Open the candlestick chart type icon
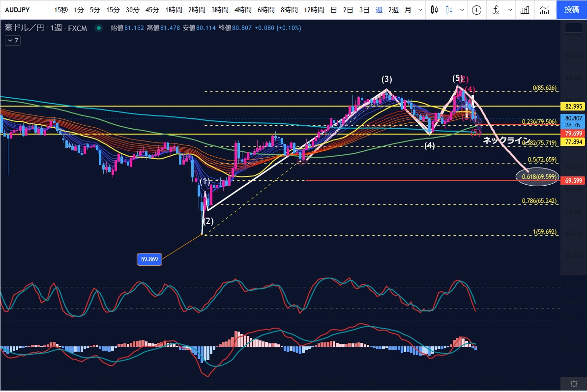The image size is (587, 392). coord(434,10)
